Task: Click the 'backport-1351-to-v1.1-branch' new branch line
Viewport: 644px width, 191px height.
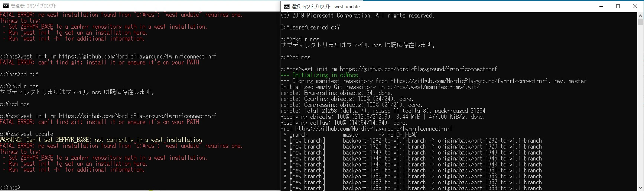Action: (413, 170)
